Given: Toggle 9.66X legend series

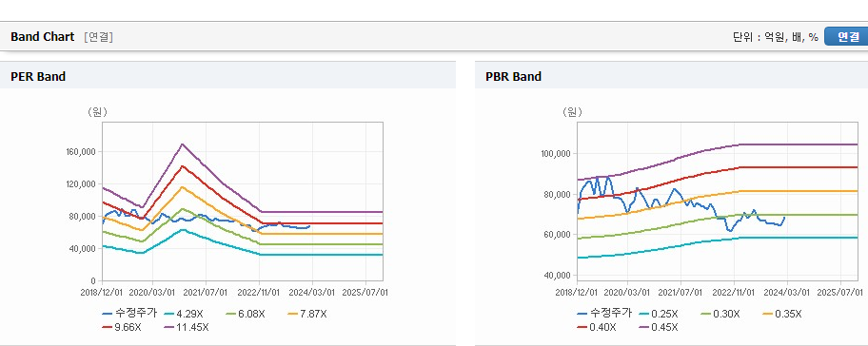Looking at the screenshot, I should (x=122, y=327).
